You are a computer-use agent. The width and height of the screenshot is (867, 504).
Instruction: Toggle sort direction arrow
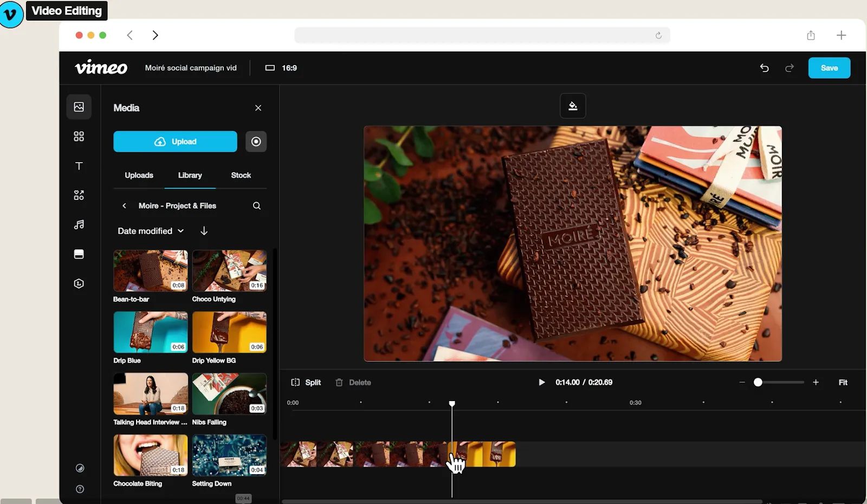(x=204, y=231)
